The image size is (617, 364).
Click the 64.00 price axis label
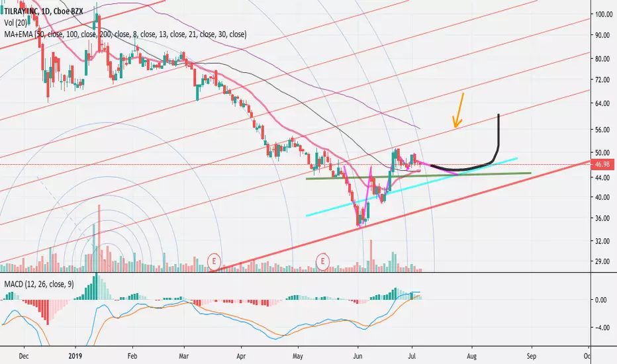click(604, 103)
